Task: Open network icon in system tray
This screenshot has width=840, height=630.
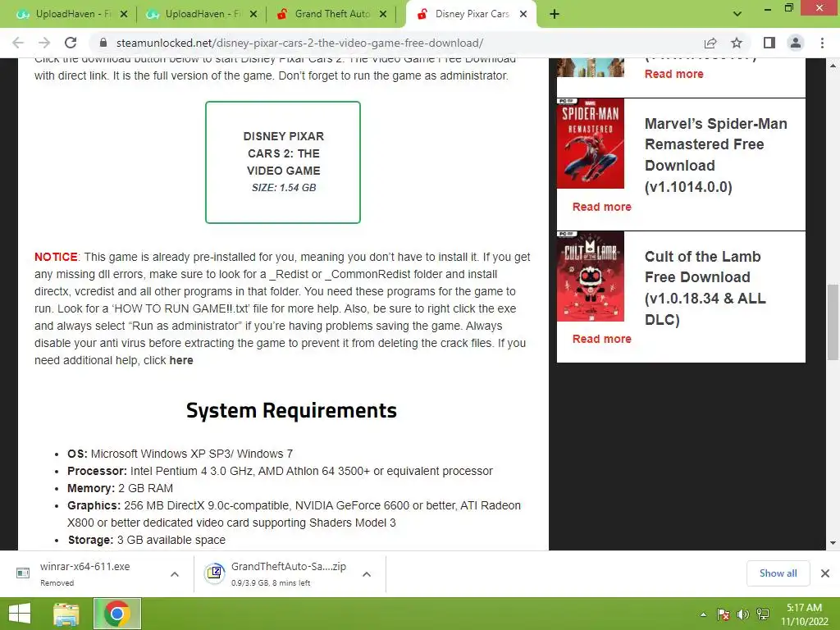Action: pos(762,614)
